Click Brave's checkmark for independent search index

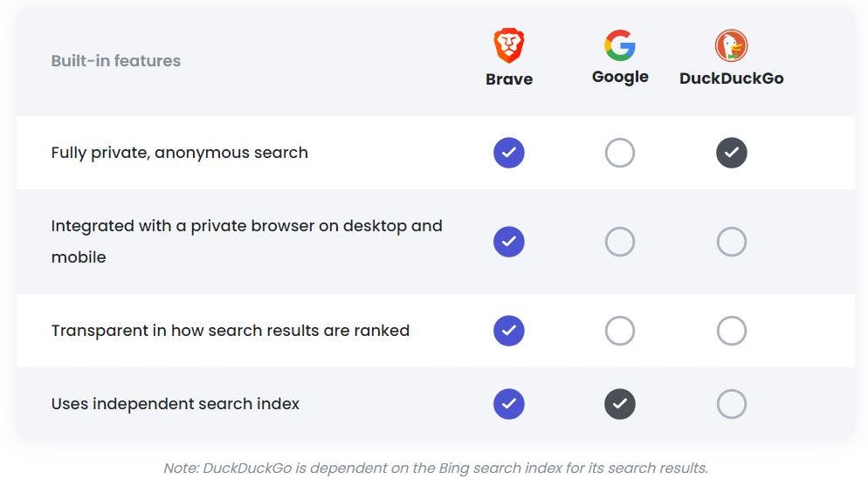[508, 404]
